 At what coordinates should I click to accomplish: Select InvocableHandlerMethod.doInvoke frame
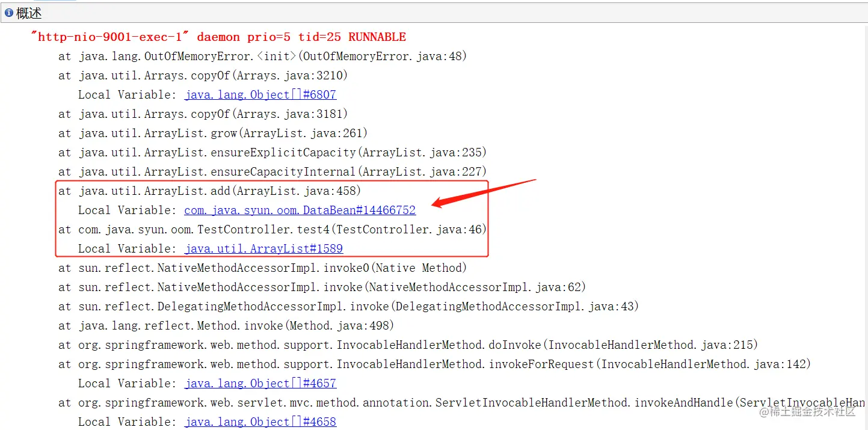(408, 345)
